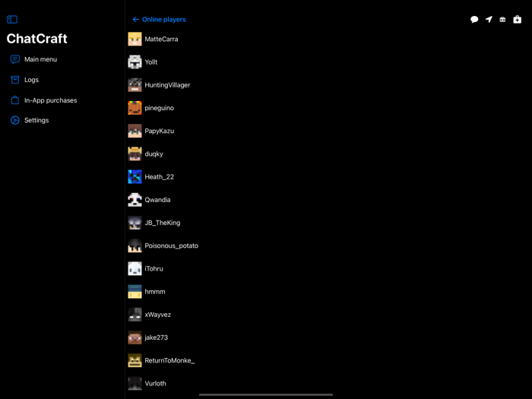The height and width of the screenshot is (399, 532).
Task: Click PapyKazu's avatar
Action: pos(135,131)
